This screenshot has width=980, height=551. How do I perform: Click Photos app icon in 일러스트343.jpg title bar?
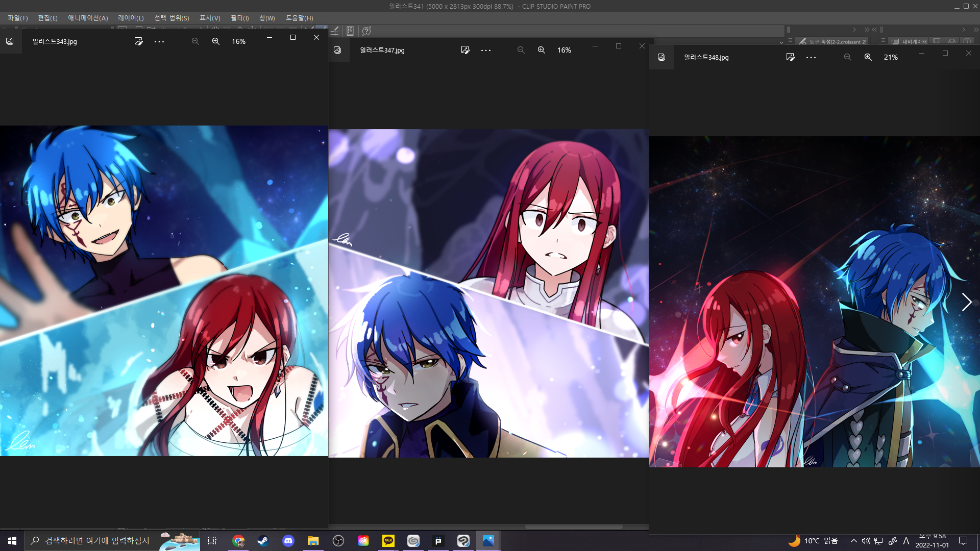click(10, 41)
